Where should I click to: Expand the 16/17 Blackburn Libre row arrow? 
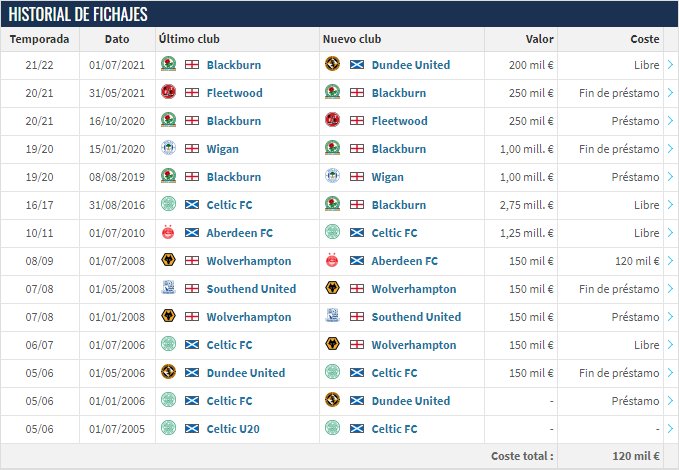tap(670, 205)
